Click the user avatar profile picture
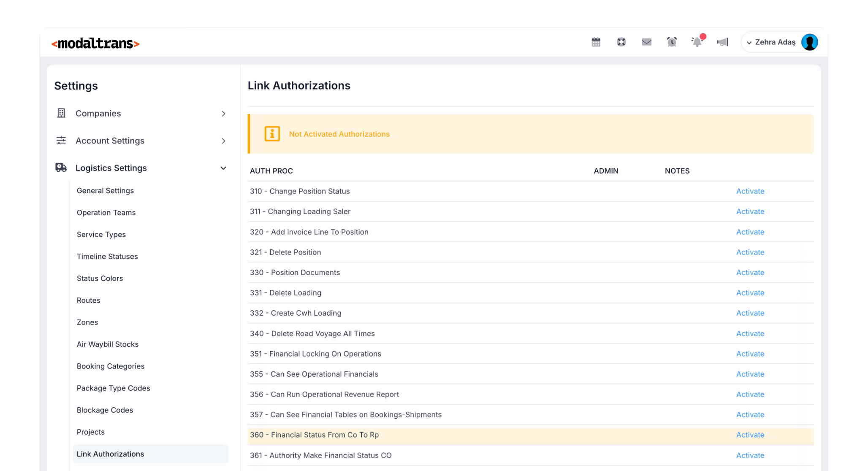This screenshot has height=471, width=868. [x=809, y=42]
